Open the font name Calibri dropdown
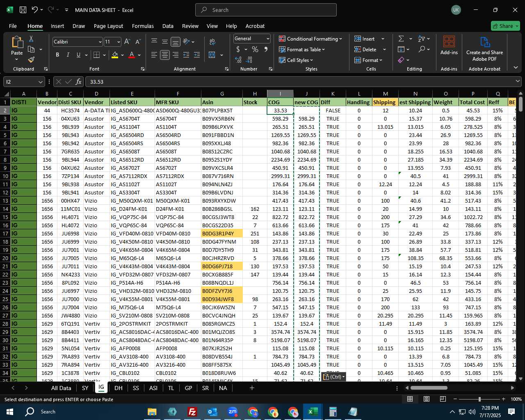The height and width of the screenshot is (420, 525). tap(100, 42)
